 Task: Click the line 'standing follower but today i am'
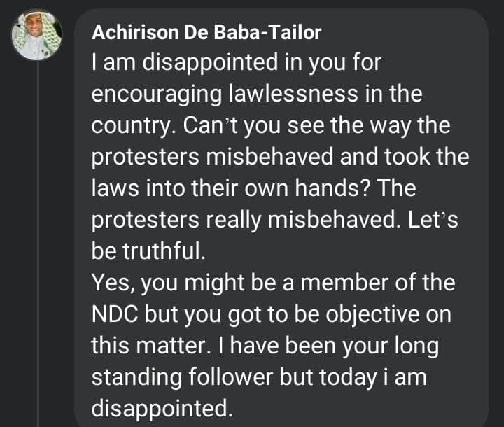(259, 377)
